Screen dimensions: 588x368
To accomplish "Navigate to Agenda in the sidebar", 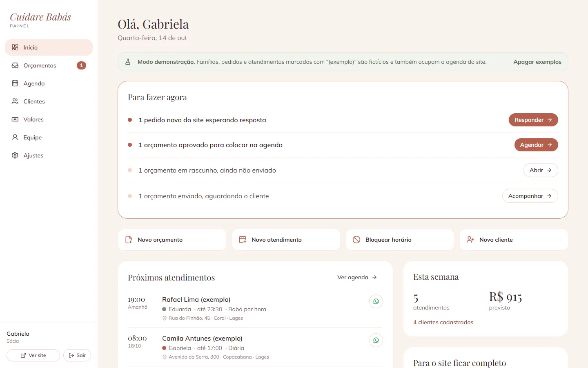I will click(49, 83).
